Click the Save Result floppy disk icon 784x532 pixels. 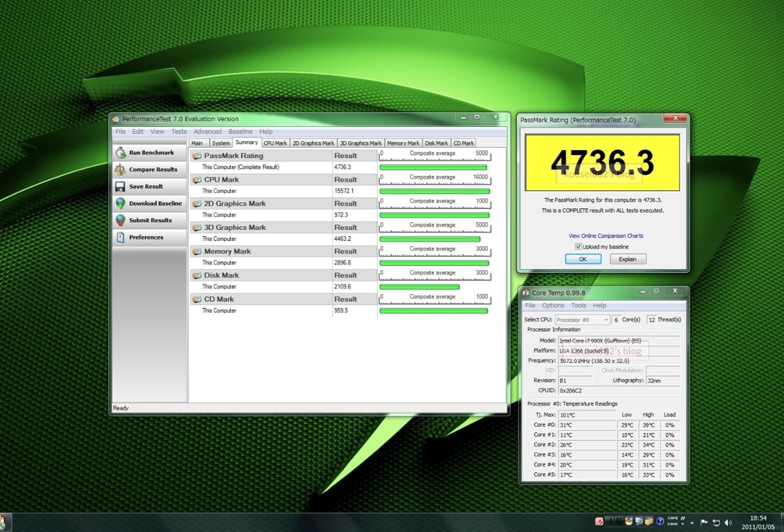pyautogui.click(x=121, y=187)
